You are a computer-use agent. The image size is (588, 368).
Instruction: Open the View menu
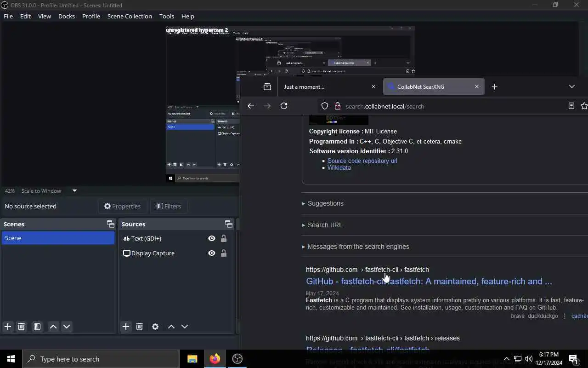[x=45, y=16]
